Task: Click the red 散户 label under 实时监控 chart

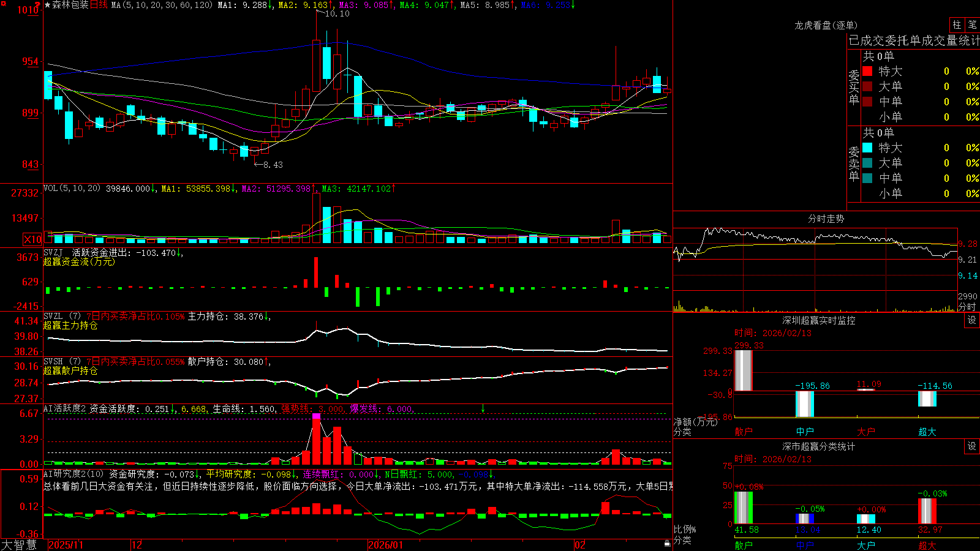Action: (x=744, y=432)
